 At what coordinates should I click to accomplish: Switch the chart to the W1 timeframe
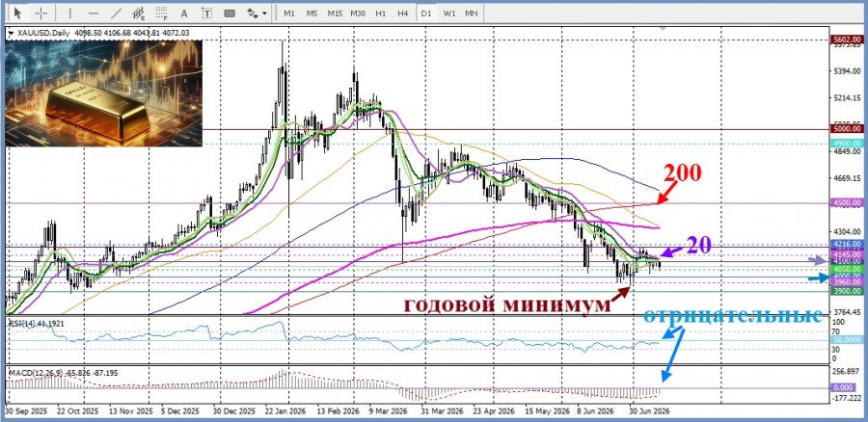pos(448,13)
